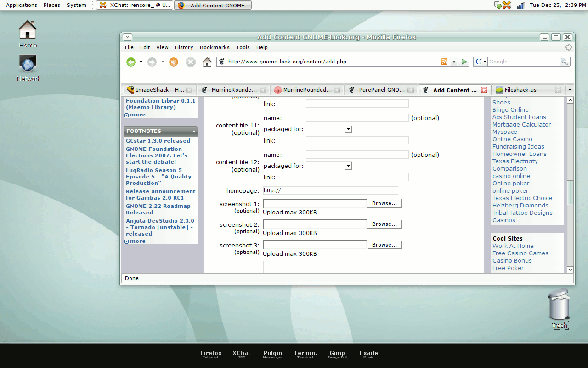Click the Firefox Back arrow button
The width and height of the screenshot is (588, 368).
click(x=131, y=62)
